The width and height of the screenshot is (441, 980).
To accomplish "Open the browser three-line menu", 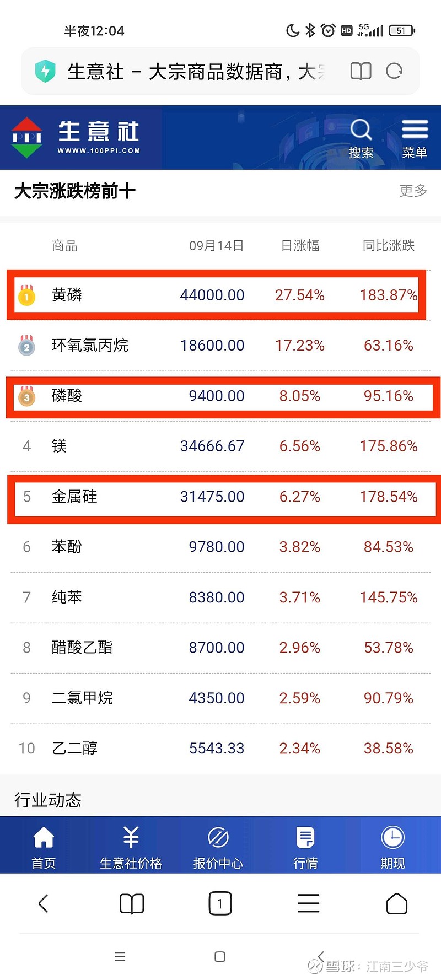I will 308,903.
